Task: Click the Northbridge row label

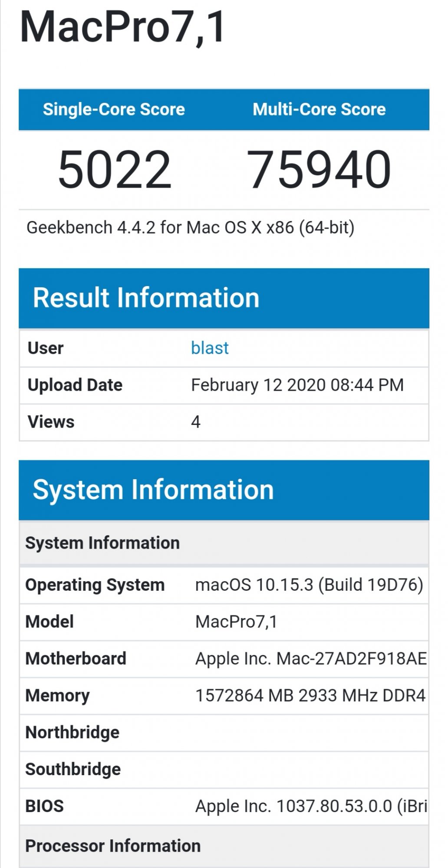Action: coord(72,732)
